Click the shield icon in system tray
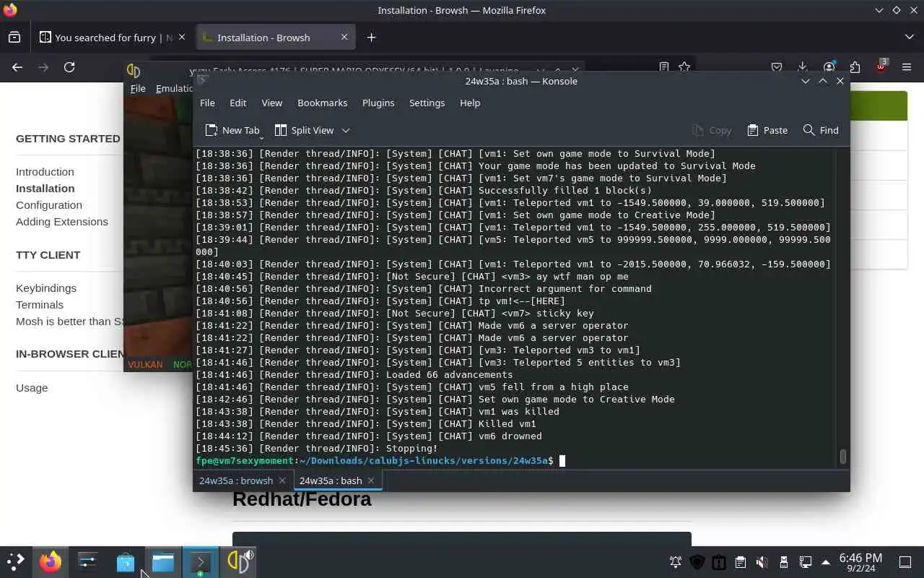Image resolution: width=924 pixels, height=578 pixels. pyautogui.click(x=697, y=562)
